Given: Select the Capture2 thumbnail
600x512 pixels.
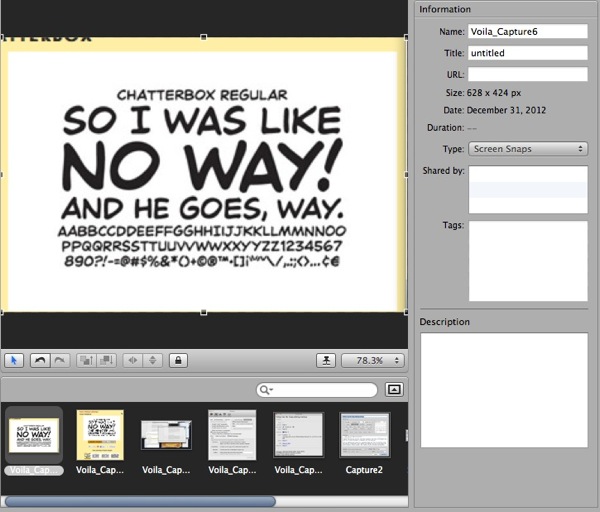Looking at the screenshot, I should [x=365, y=435].
